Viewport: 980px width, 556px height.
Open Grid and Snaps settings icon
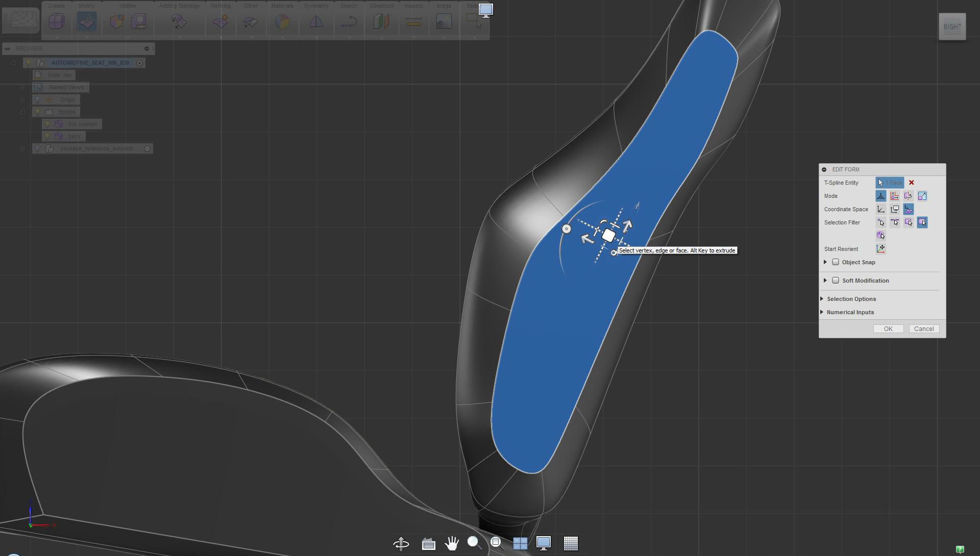pos(571,543)
